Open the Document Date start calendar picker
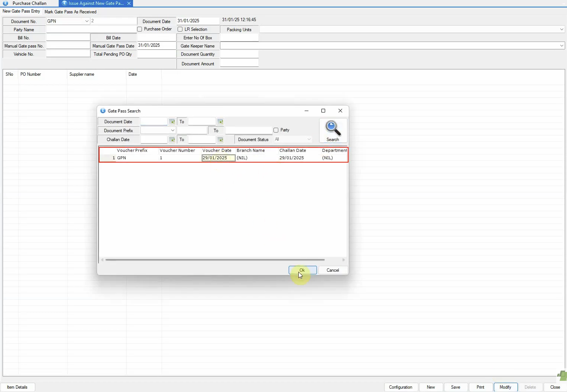This screenshot has width=567, height=392. 172,122
